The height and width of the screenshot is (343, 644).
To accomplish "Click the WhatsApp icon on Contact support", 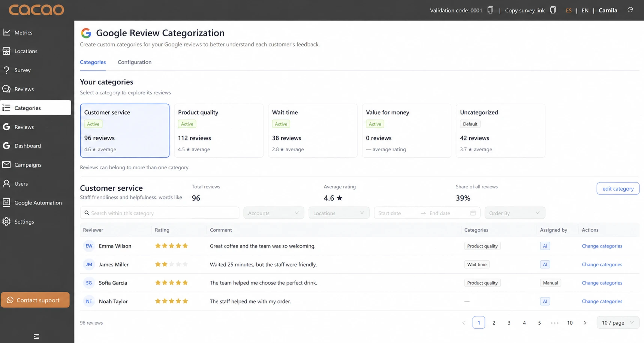I will tap(10, 300).
